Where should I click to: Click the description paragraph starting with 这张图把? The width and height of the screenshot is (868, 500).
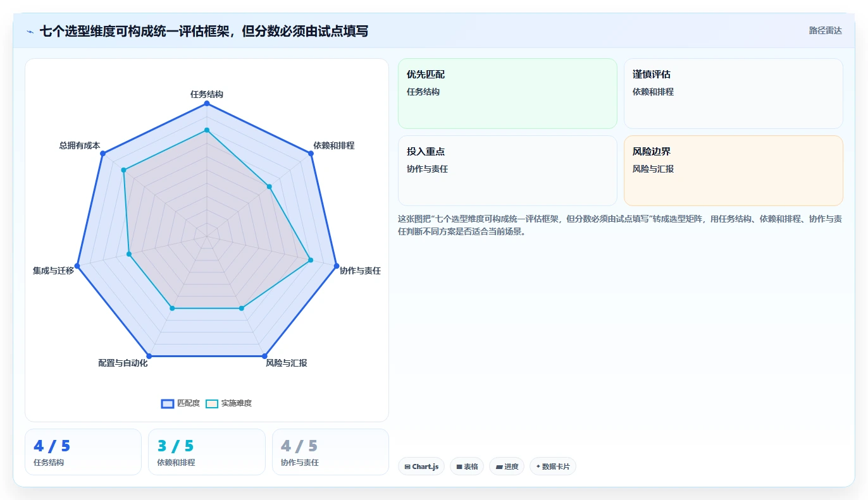click(x=619, y=225)
